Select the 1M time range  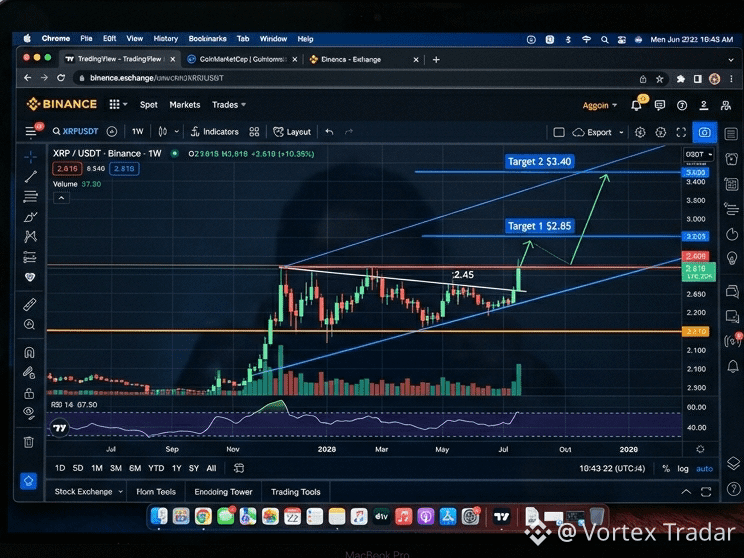click(97, 468)
